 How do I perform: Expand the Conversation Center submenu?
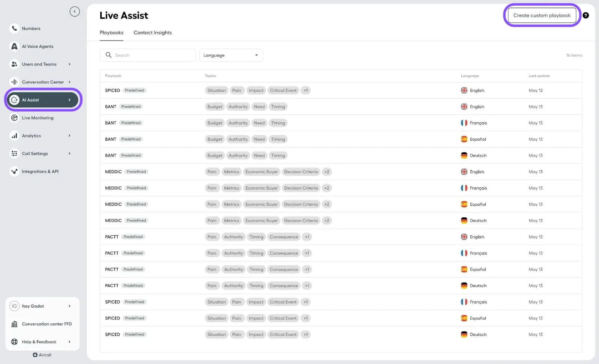pos(69,82)
